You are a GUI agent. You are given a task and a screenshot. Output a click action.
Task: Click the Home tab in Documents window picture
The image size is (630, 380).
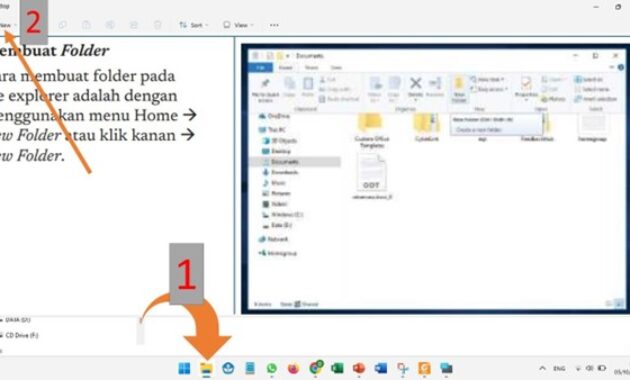285,67
